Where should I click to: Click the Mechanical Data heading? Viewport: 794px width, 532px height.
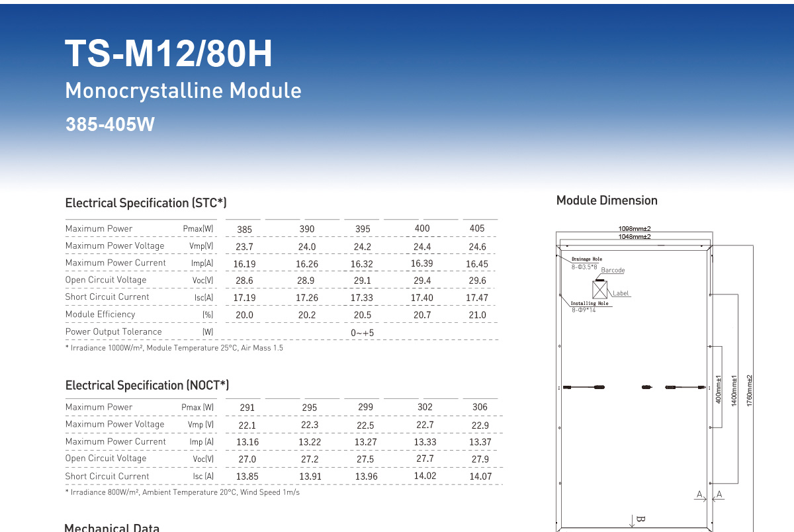pos(112,528)
